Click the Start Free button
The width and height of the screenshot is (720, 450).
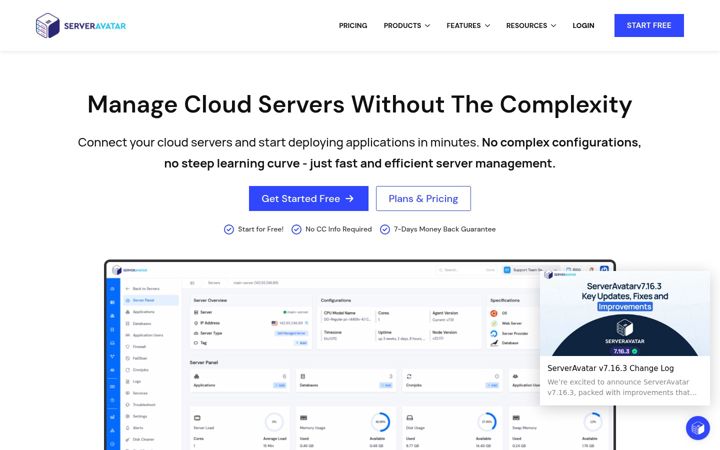pos(649,25)
